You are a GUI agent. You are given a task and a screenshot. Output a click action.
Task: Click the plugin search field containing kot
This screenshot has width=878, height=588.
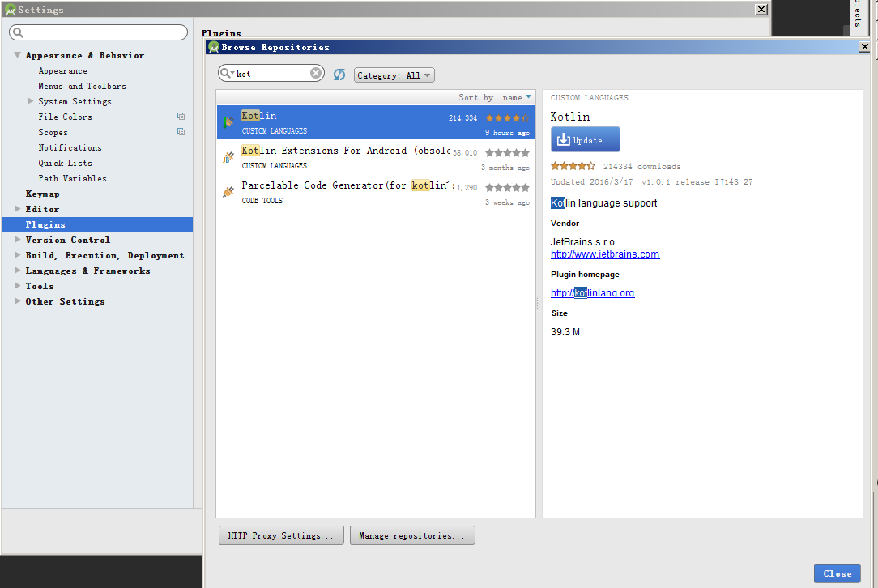271,74
